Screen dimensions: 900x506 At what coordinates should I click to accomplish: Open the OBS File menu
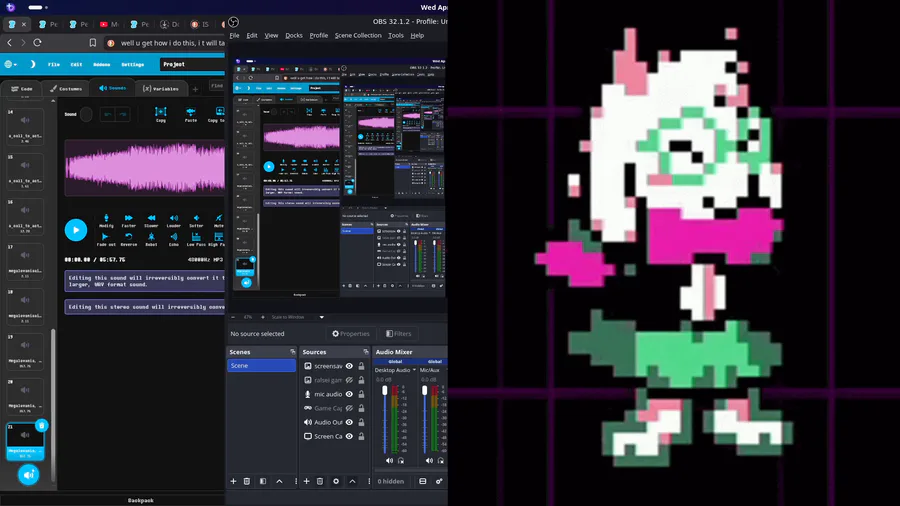click(234, 36)
